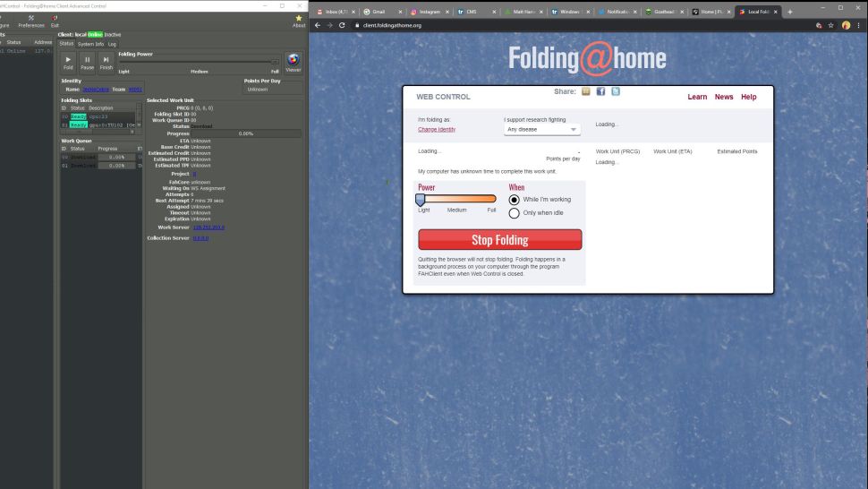
Task: Open Preferences in FAHControl toolbar
Action: [x=31, y=21]
